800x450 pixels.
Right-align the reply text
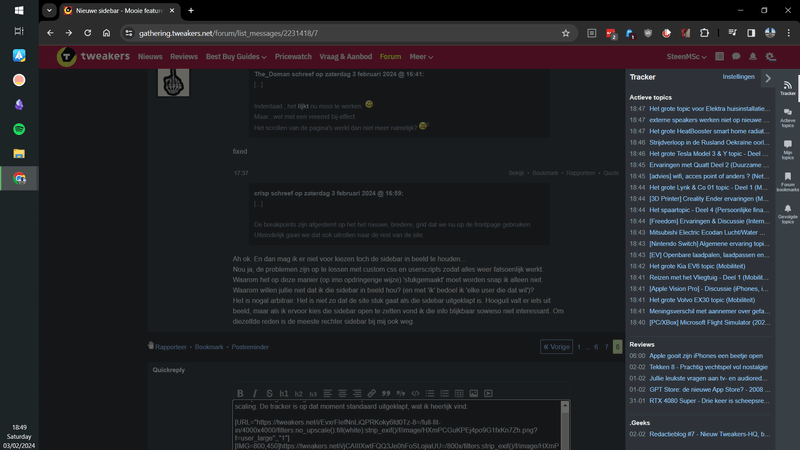(357, 393)
